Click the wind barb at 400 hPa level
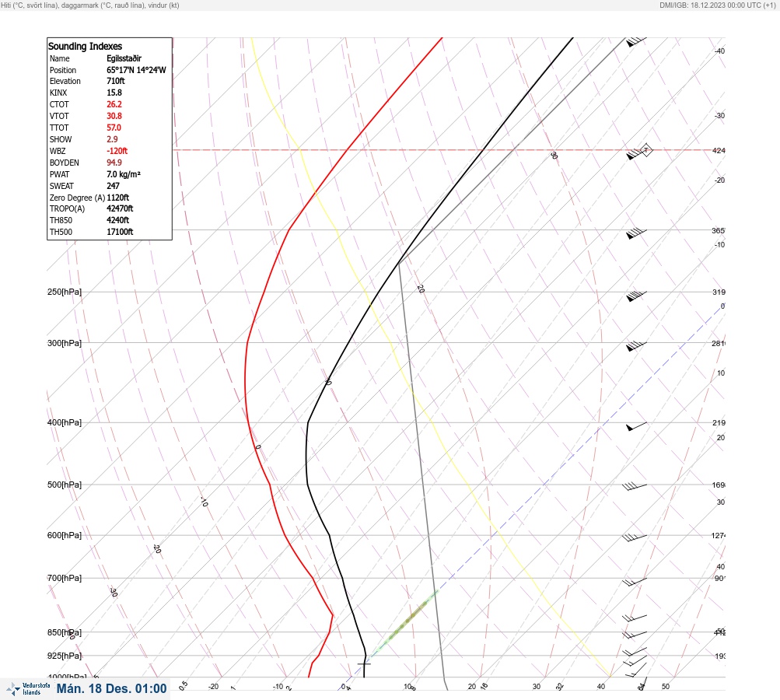 point(636,426)
